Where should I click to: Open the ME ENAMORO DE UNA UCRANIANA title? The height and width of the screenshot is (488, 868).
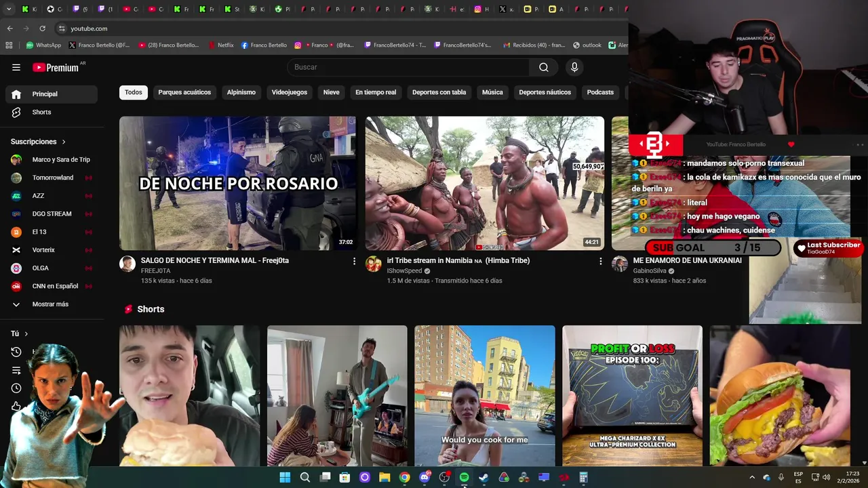pos(688,260)
